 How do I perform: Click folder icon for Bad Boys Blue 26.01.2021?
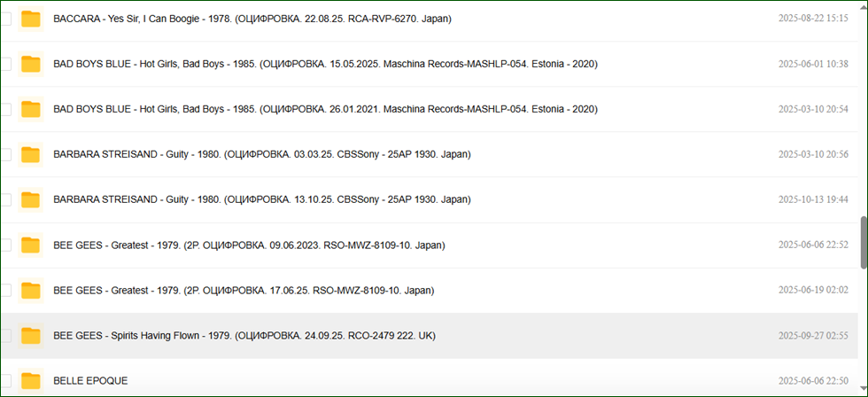pyautogui.click(x=30, y=109)
